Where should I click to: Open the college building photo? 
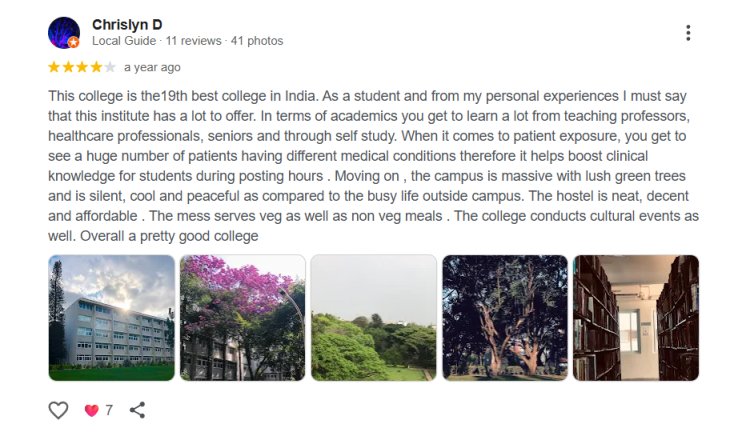coord(111,318)
